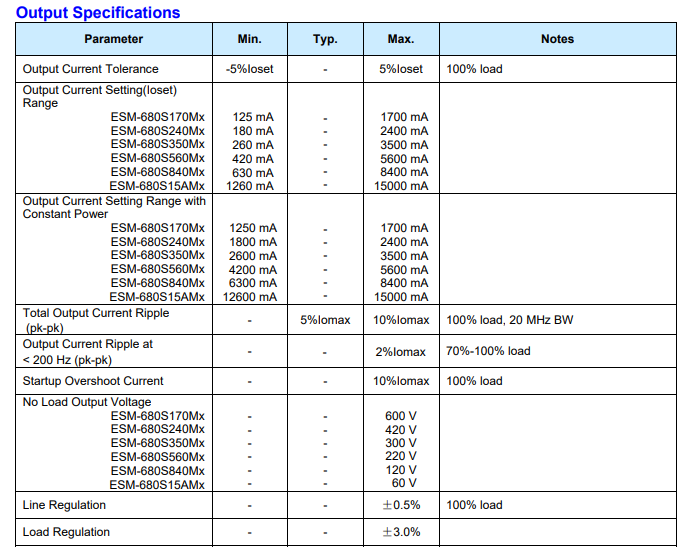Click the 600 V no-load voltage value

(401, 416)
